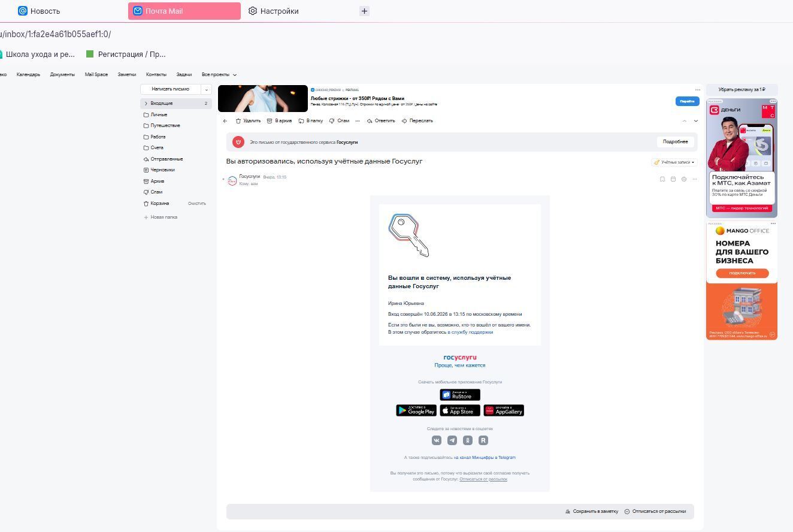Open the Учётные записи category dropdown

(674, 162)
